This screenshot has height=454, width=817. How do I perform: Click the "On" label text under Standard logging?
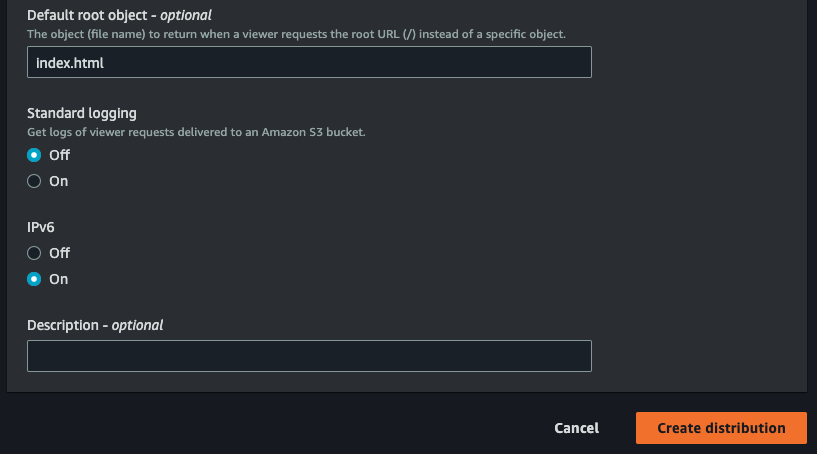(x=58, y=181)
